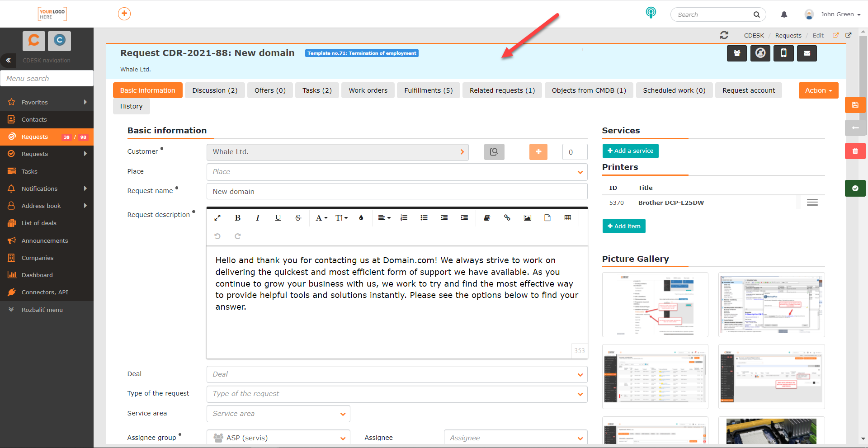
Task: Click the mobile phone icon button
Action: 783,53
